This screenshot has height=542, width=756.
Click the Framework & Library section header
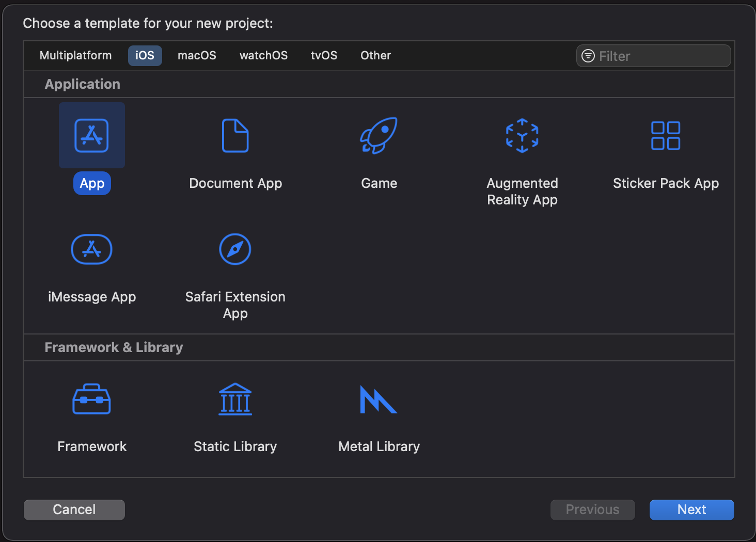(x=114, y=347)
